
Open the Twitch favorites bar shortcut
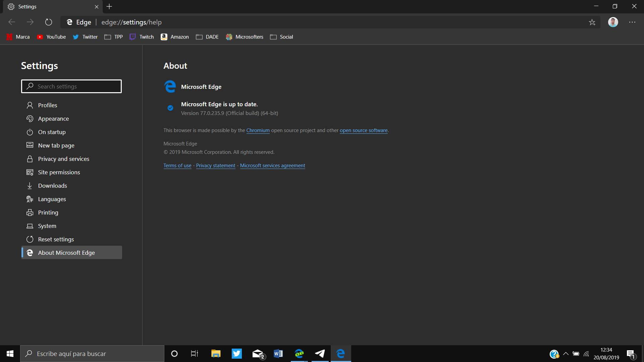point(142,37)
